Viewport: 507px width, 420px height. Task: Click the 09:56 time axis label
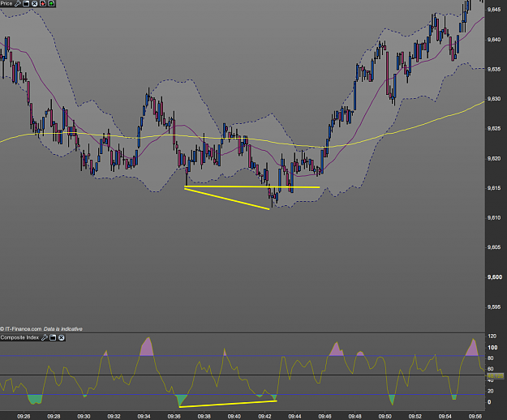475,417
